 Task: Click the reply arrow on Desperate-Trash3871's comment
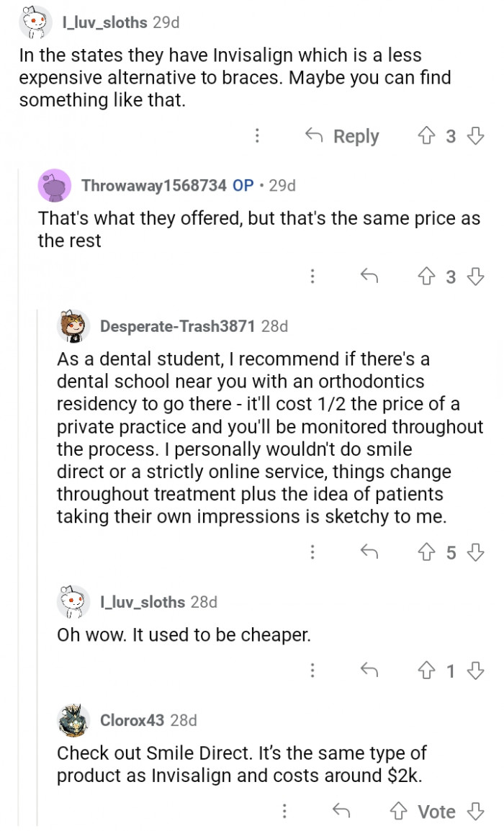pos(369,553)
